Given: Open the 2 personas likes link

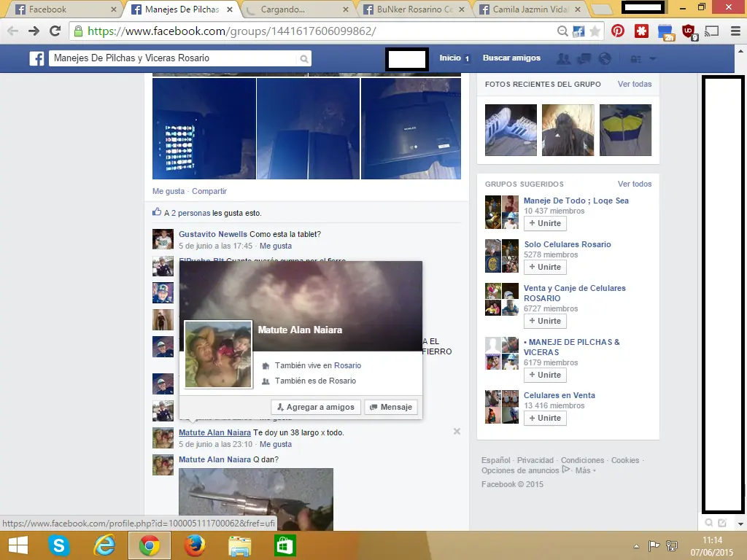Looking at the screenshot, I should tap(190, 213).
